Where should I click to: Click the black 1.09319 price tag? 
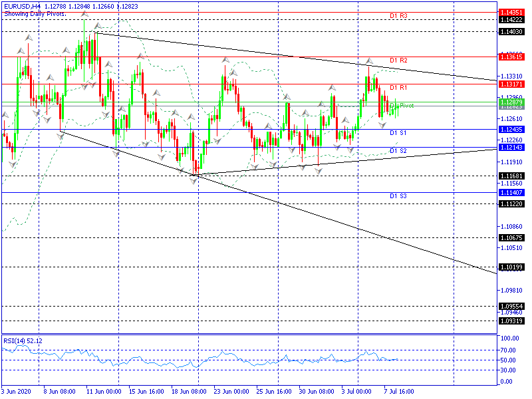click(x=511, y=321)
